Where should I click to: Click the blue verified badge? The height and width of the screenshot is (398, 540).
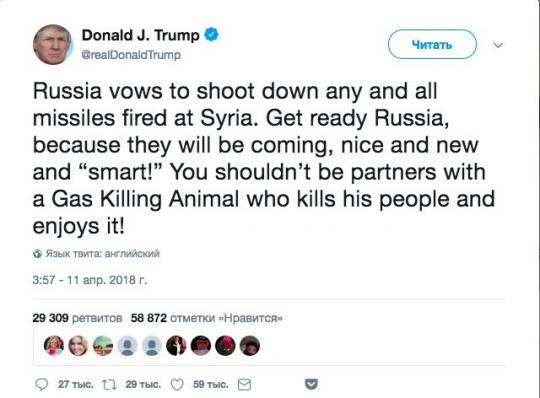coord(211,35)
